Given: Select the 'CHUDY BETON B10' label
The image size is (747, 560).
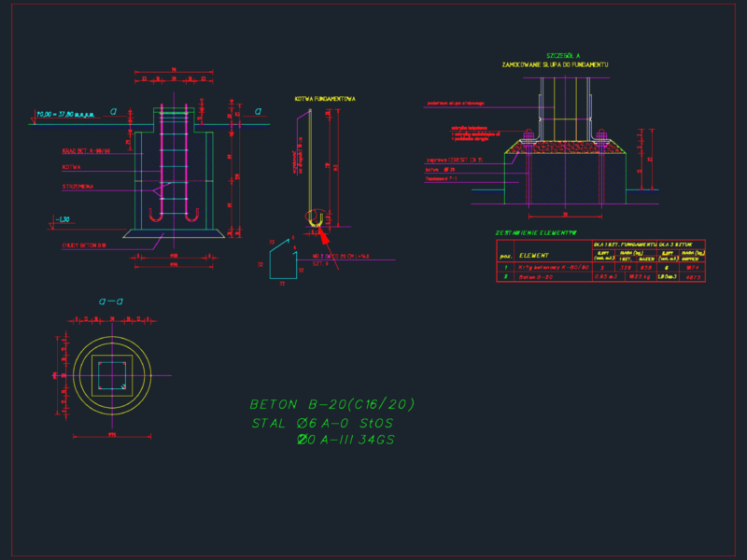Looking at the screenshot, I should (84, 245).
